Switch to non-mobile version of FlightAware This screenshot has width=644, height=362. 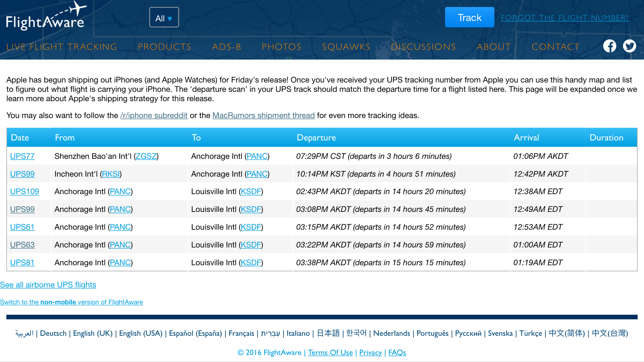(71, 302)
